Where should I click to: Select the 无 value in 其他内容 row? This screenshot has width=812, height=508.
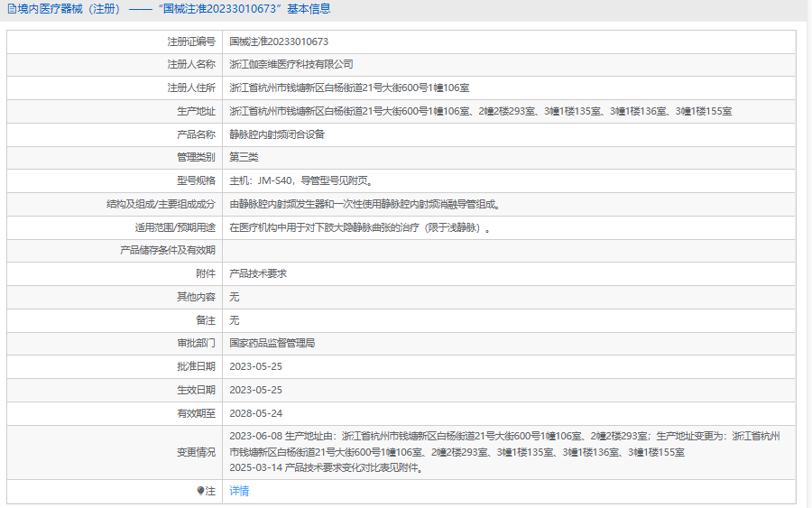[x=234, y=297]
